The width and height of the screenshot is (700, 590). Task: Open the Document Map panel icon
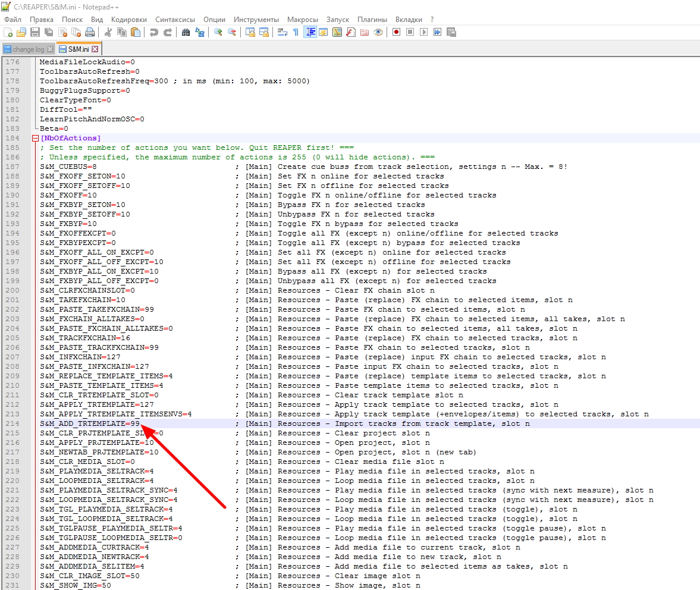(x=337, y=32)
